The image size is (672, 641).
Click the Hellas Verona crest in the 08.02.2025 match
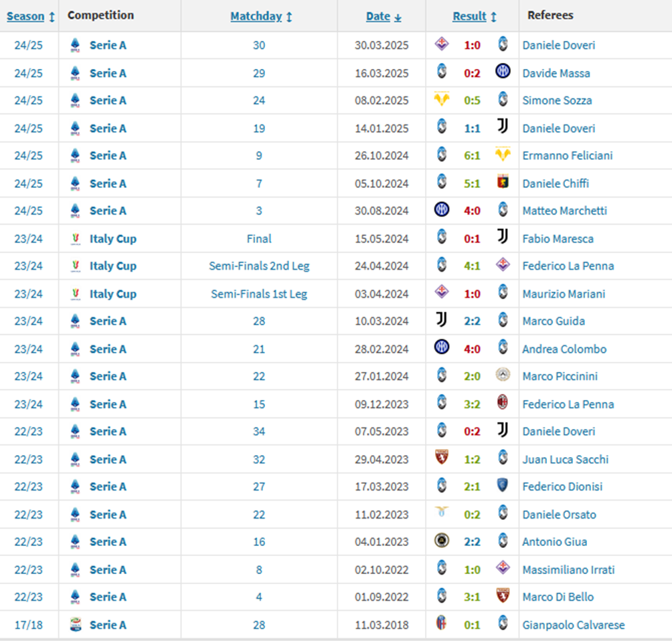pyautogui.click(x=442, y=100)
